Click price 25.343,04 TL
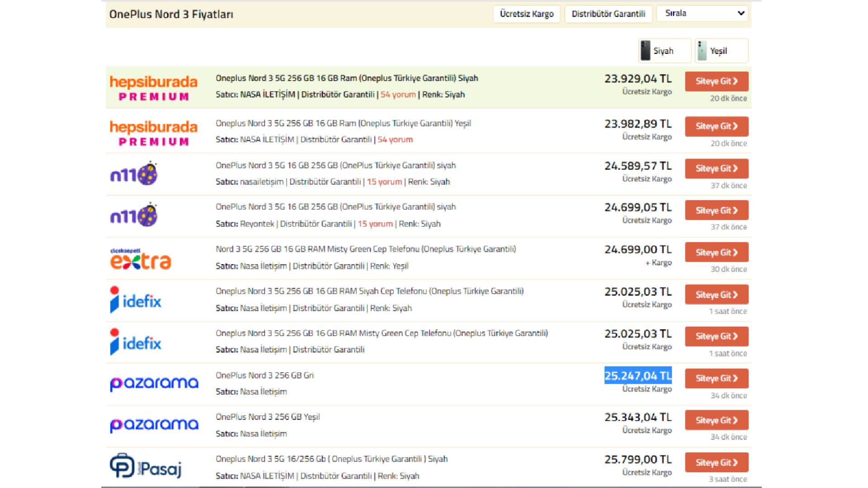 (638, 417)
